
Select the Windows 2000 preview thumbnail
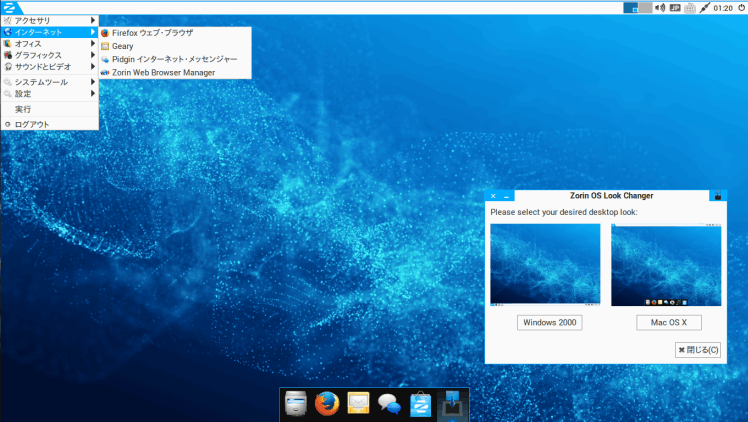coord(545,265)
